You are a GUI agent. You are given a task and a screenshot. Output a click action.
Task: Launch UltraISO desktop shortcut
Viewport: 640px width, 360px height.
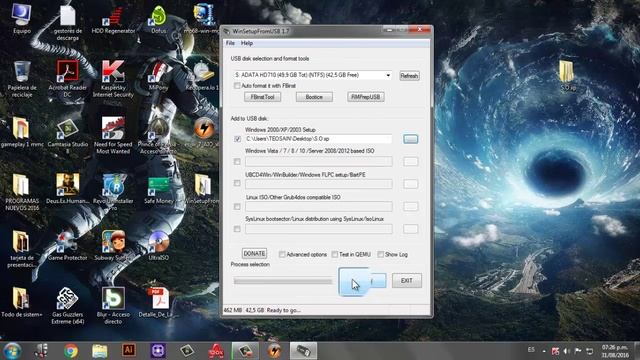click(x=158, y=246)
